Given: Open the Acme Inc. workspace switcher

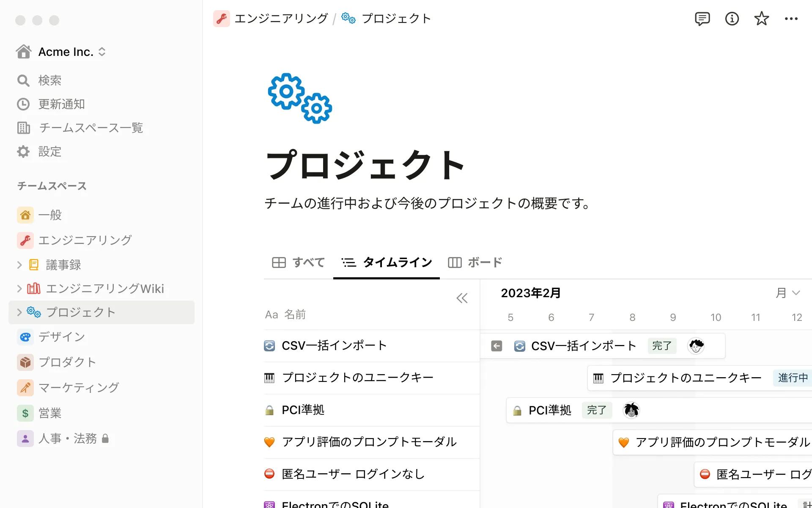Looking at the screenshot, I should click(x=66, y=52).
